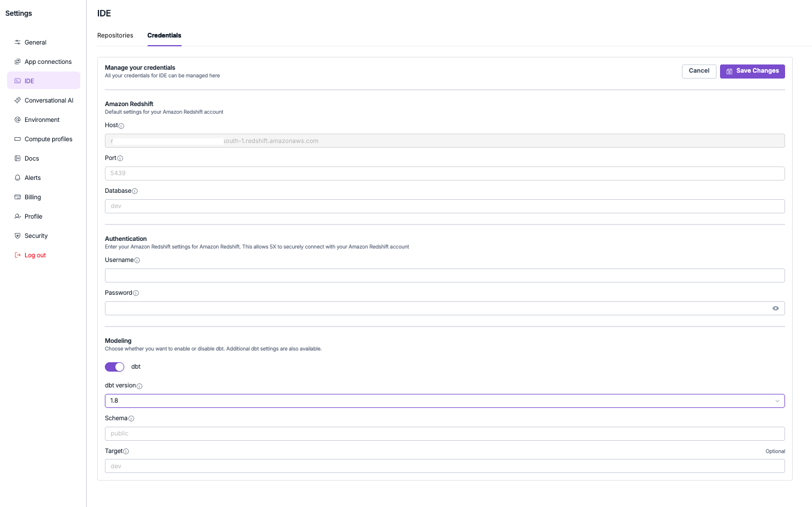Open App connections settings

coord(47,62)
